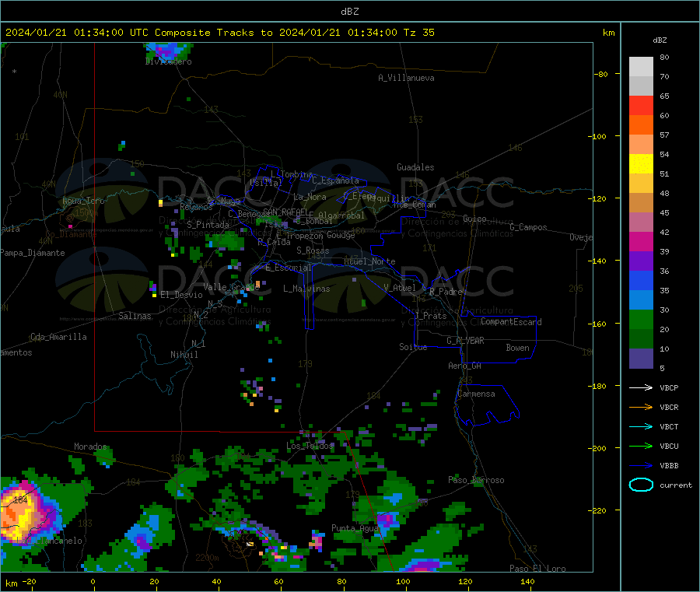700x592 pixels.
Task: Click the orange VBCR arrow legend icon
Action: [x=641, y=407]
